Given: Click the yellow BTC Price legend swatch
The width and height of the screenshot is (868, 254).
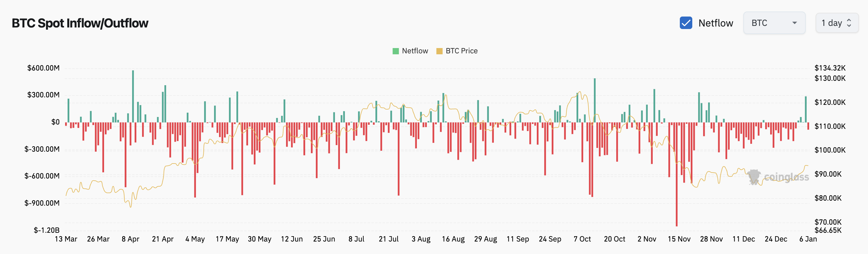Looking at the screenshot, I should pyautogui.click(x=439, y=51).
